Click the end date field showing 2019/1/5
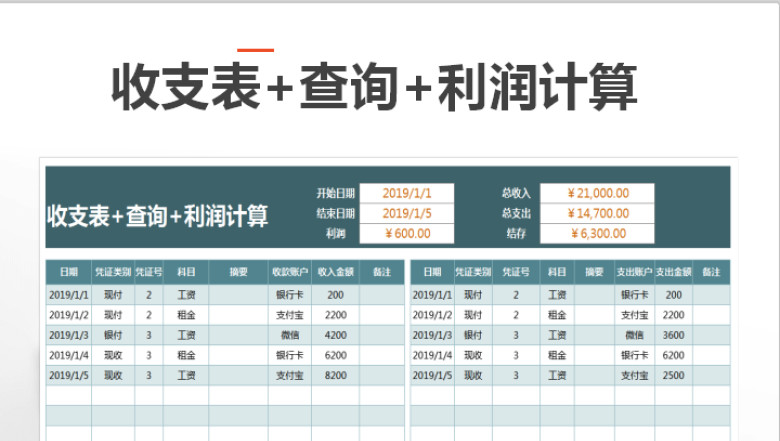780x441 pixels. point(407,214)
